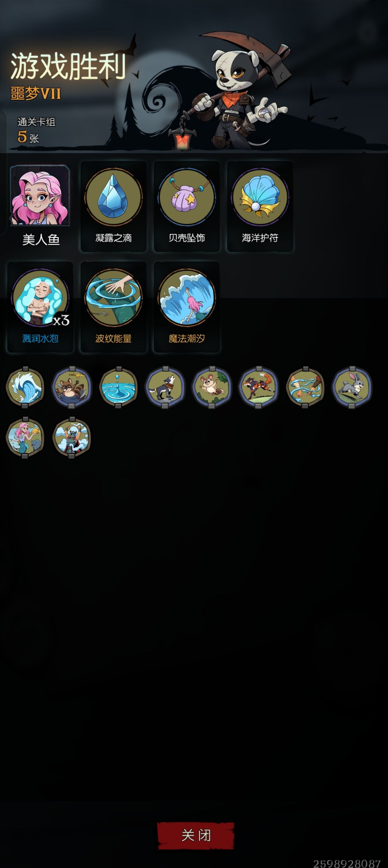Select the flying squirrel badge icon

coord(212,387)
